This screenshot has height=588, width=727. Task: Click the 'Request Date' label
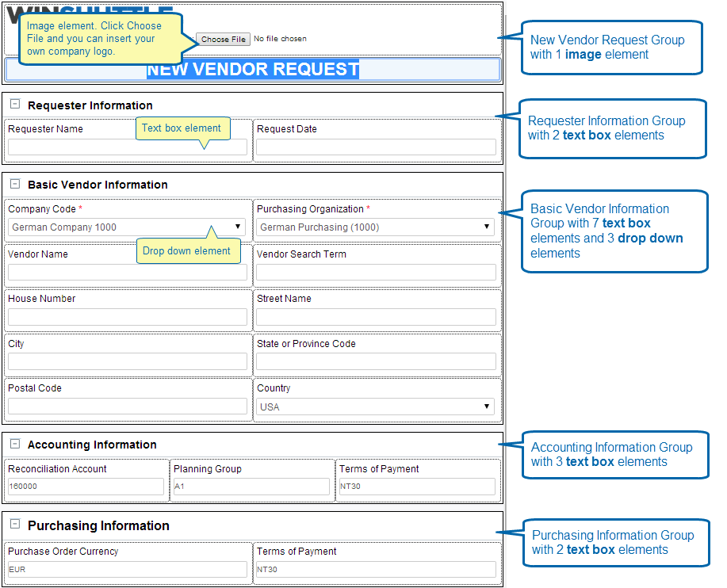pos(286,129)
